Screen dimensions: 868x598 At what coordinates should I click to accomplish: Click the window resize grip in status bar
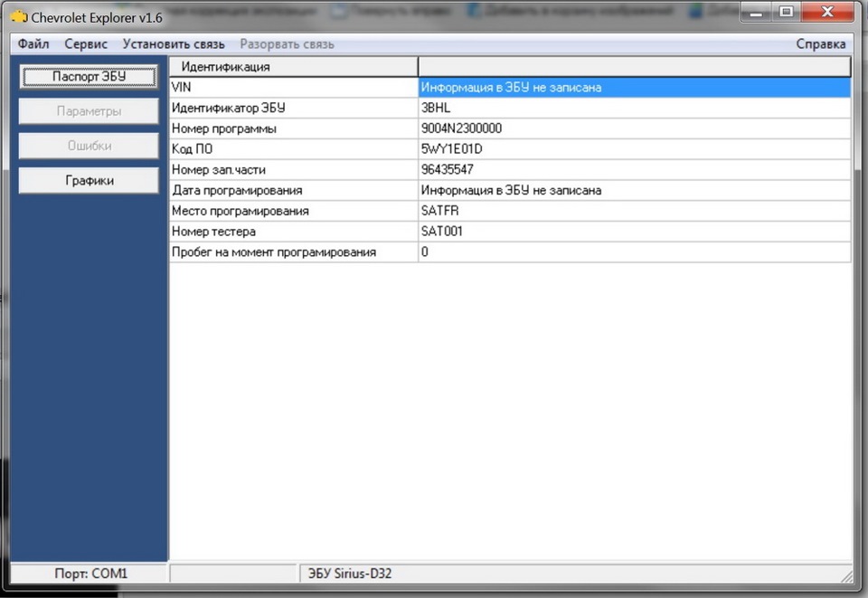click(x=847, y=576)
